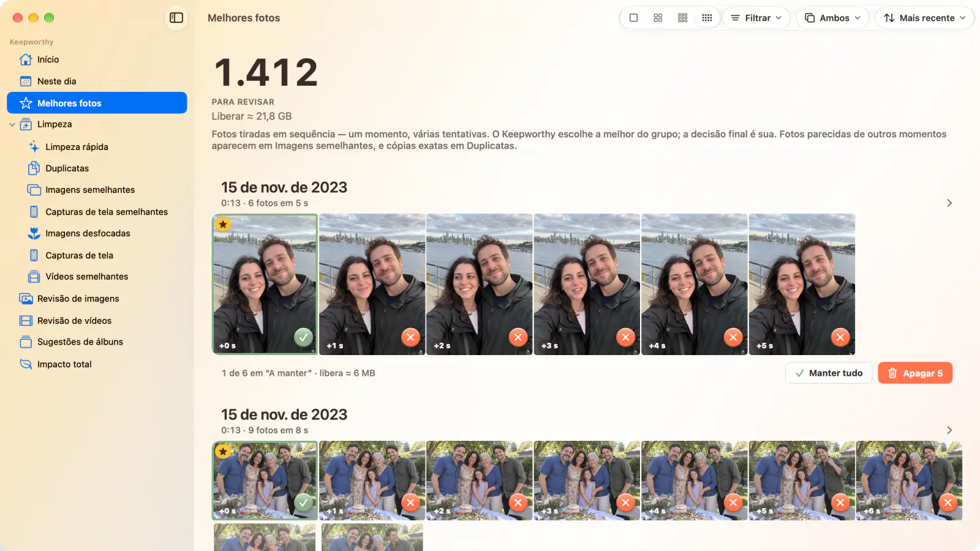Expand the 6 fotos em 5 s group arrow
The width and height of the screenshot is (980, 551).
tap(949, 203)
